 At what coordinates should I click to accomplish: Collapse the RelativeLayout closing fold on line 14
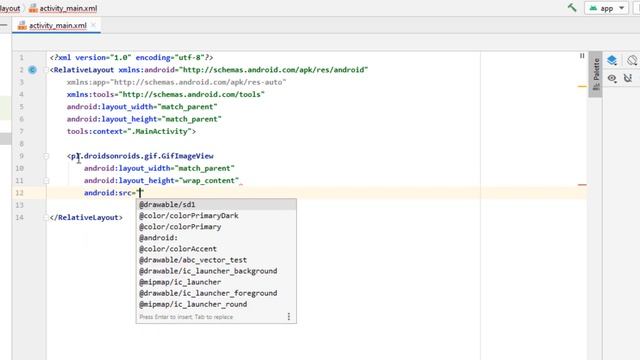46,217
